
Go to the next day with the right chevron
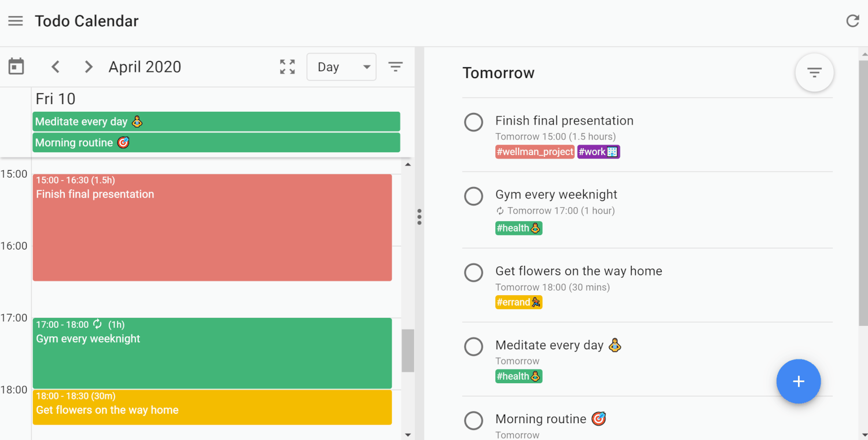click(x=89, y=67)
